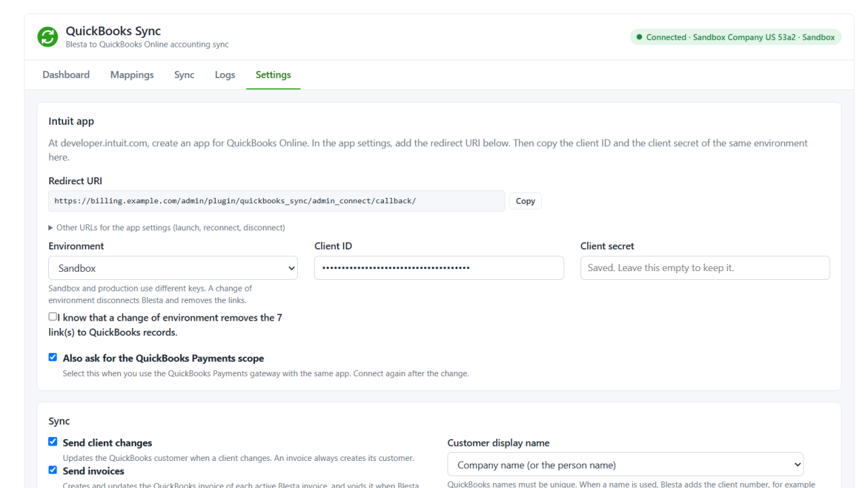Viewport: 868px width, 488px height.
Task: Click the Redirect URI label
Action: click(75, 181)
